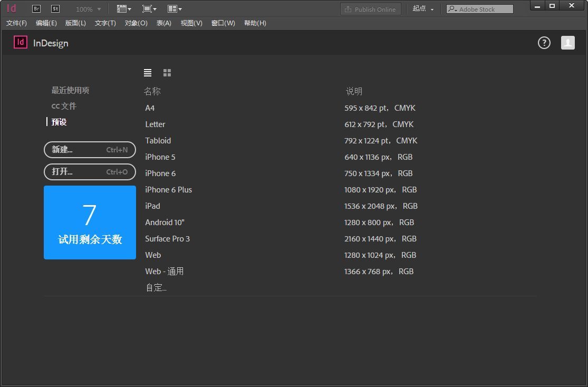The height and width of the screenshot is (387, 588).
Task: Click the 打开... button
Action: [90, 172]
